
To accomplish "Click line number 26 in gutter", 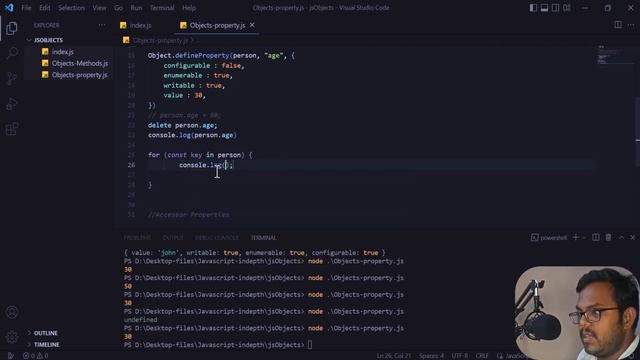I will (x=131, y=165).
